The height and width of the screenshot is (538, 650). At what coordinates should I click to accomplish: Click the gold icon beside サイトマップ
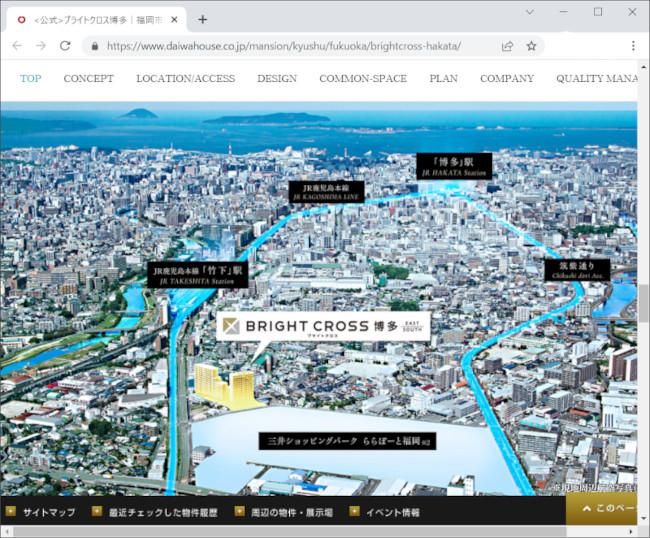(x=11, y=511)
